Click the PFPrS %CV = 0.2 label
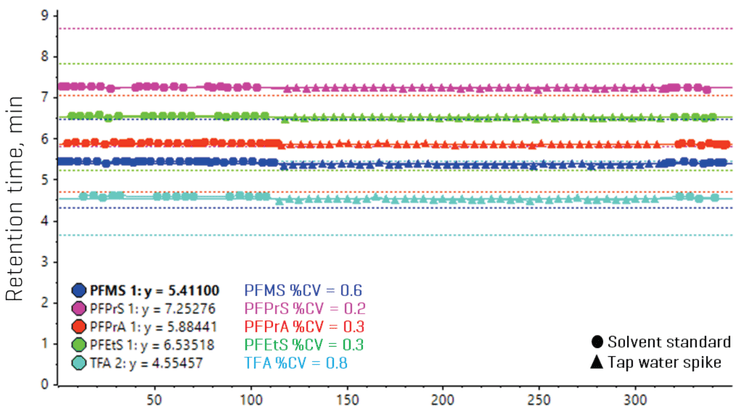750x416 pixels. [x=305, y=309]
